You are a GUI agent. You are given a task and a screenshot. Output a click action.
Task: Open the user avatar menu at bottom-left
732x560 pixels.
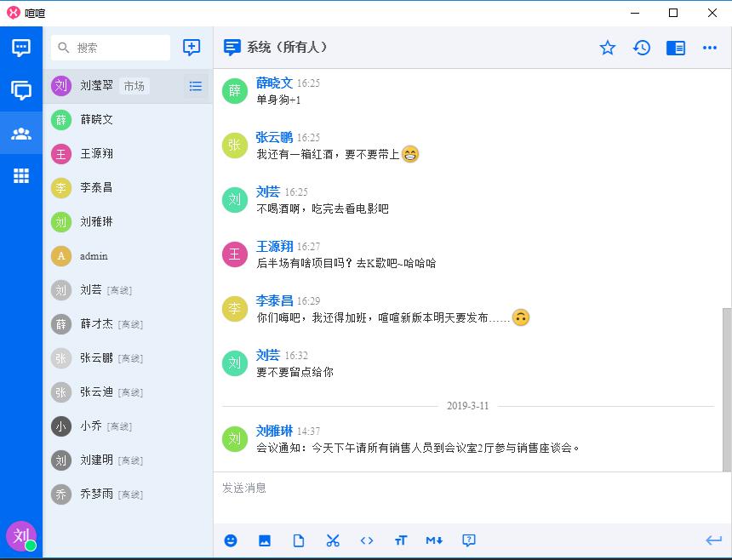pos(20,537)
